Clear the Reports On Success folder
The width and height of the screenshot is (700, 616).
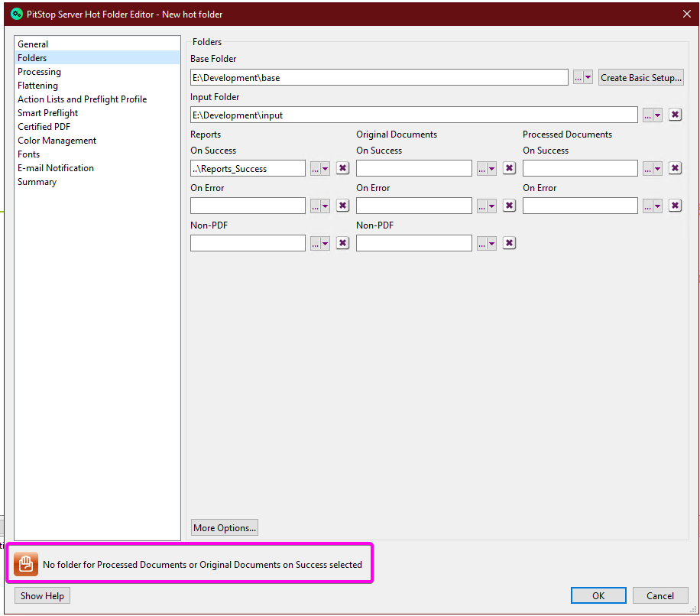342,168
